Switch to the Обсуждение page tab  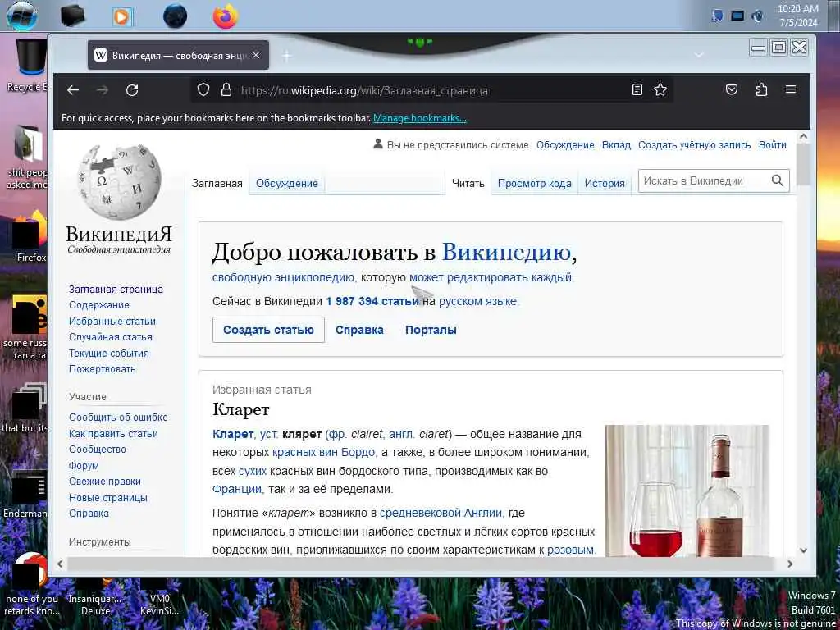coord(286,183)
